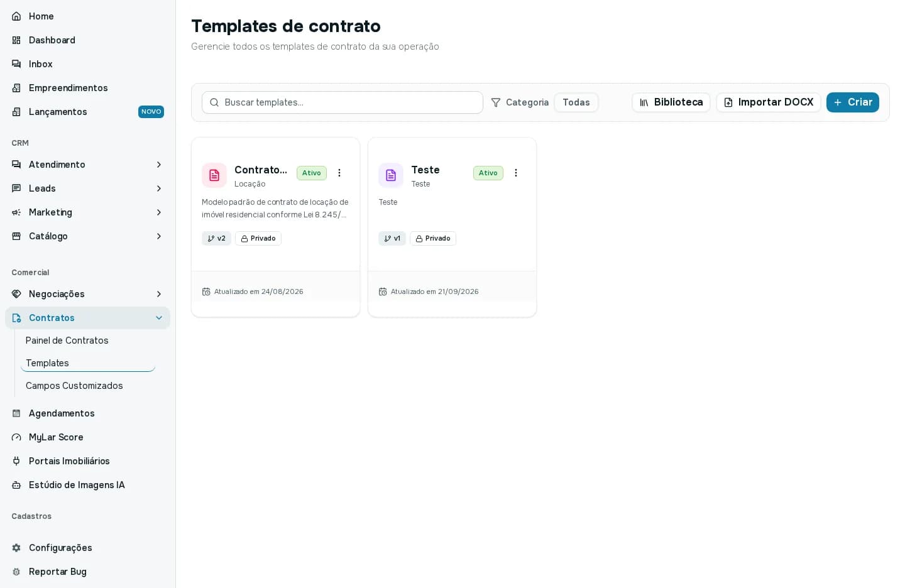Go to Painel de Contratos

pos(67,340)
